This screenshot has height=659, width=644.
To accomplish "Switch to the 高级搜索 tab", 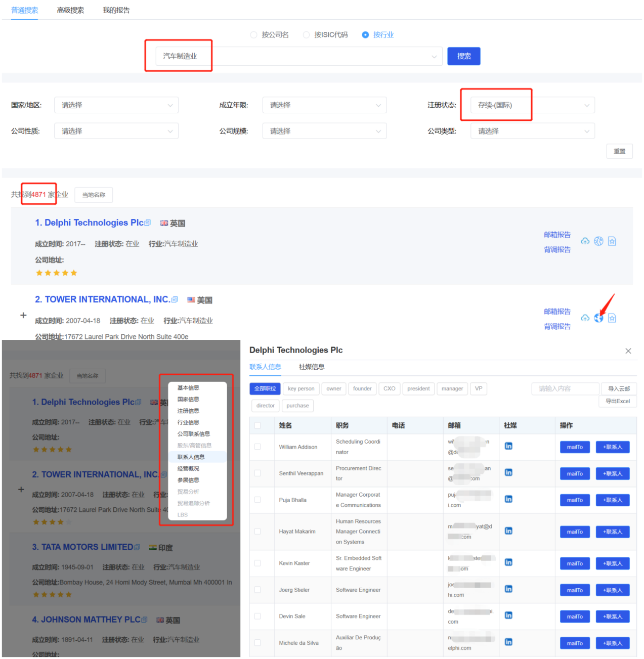I will tap(70, 10).
